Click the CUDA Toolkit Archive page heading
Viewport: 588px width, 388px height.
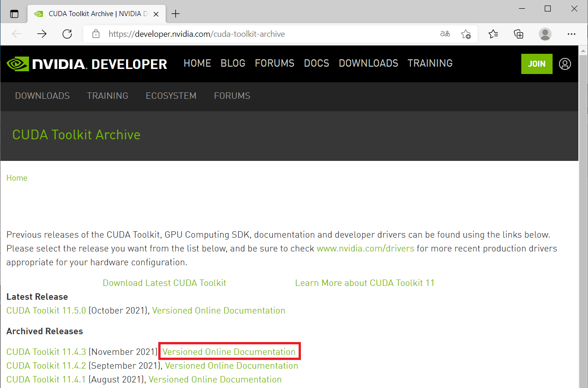[x=76, y=135]
